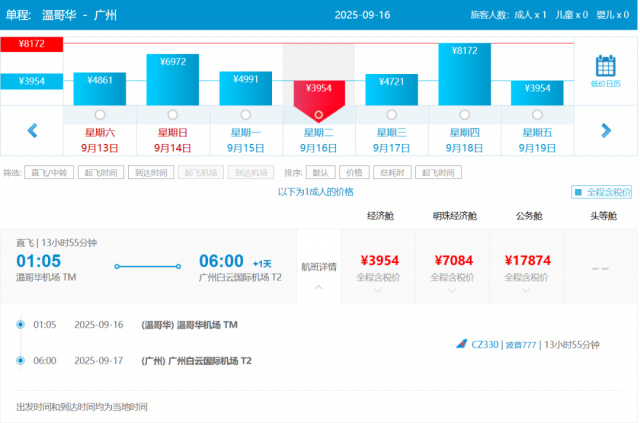Toggle the 全程含税价 checkbox

pyautogui.click(x=578, y=192)
